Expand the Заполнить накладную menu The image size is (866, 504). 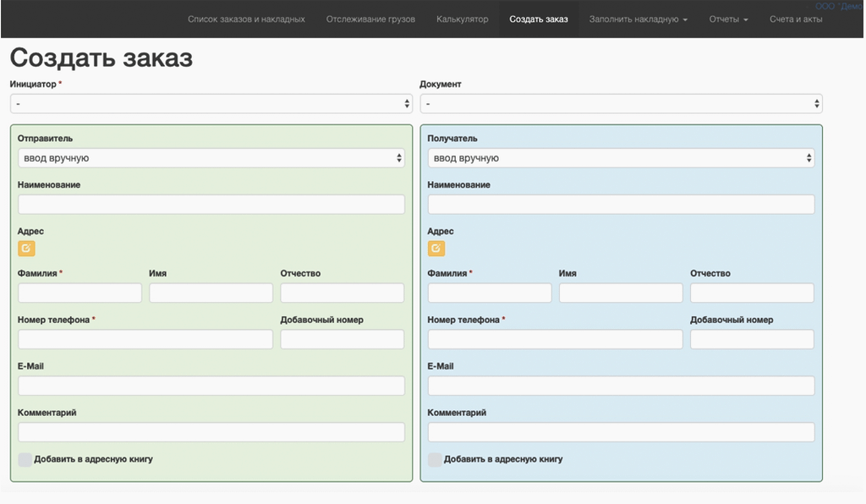(638, 19)
